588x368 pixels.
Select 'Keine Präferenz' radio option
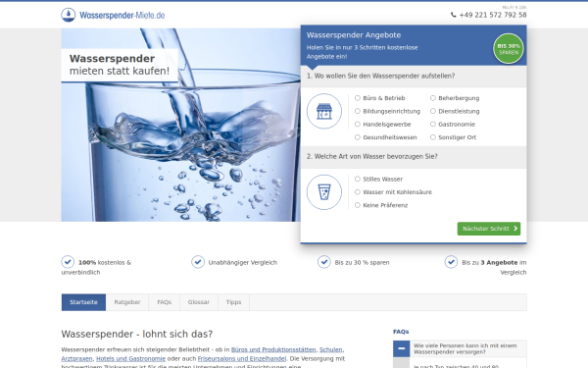click(358, 205)
